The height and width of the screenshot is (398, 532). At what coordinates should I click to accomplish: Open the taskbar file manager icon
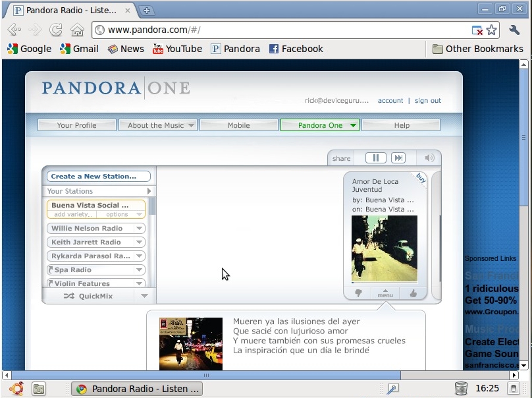tap(39, 389)
